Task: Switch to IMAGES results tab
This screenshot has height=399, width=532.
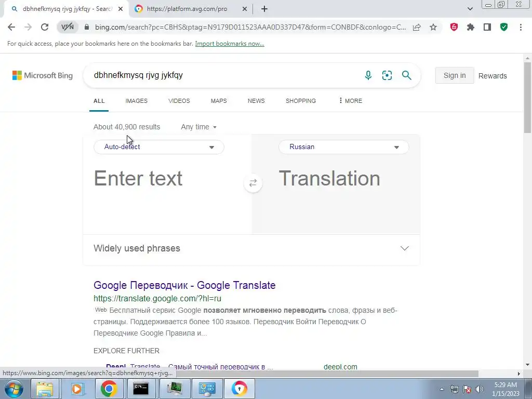Action: tap(137, 101)
